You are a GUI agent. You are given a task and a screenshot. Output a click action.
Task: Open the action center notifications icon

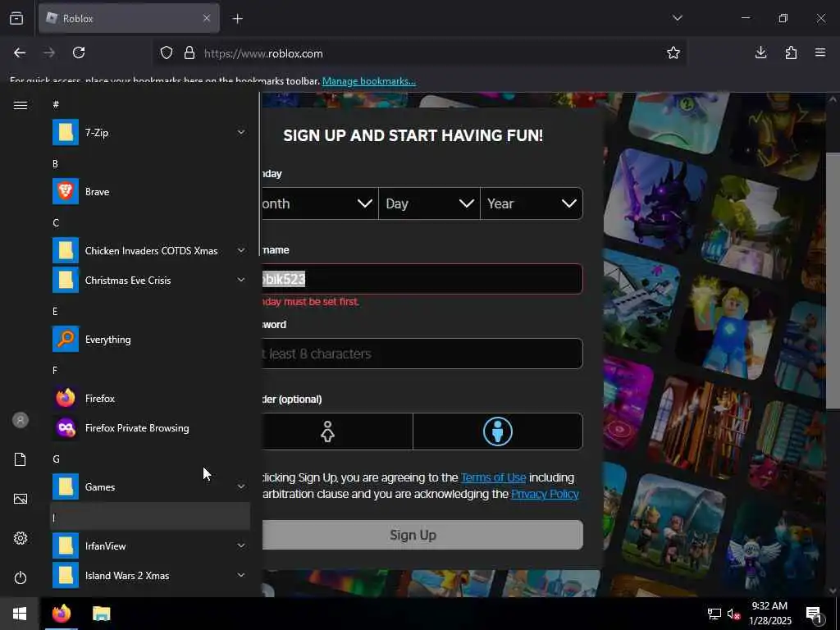pyautogui.click(x=815, y=614)
